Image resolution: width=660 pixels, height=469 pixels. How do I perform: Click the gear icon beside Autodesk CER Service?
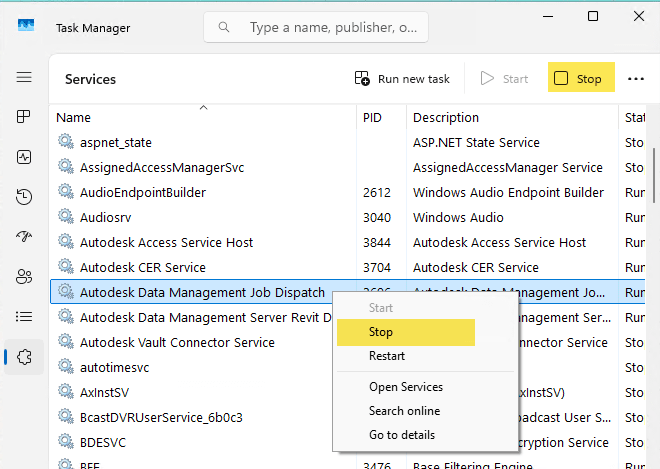(66, 266)
